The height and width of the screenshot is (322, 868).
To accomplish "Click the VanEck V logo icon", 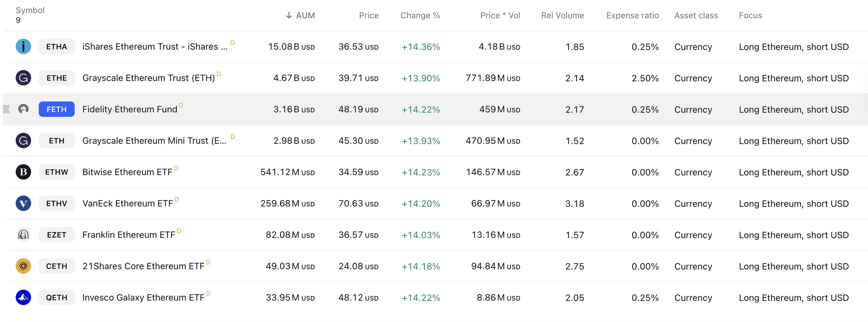I will [x=23, y=203].
